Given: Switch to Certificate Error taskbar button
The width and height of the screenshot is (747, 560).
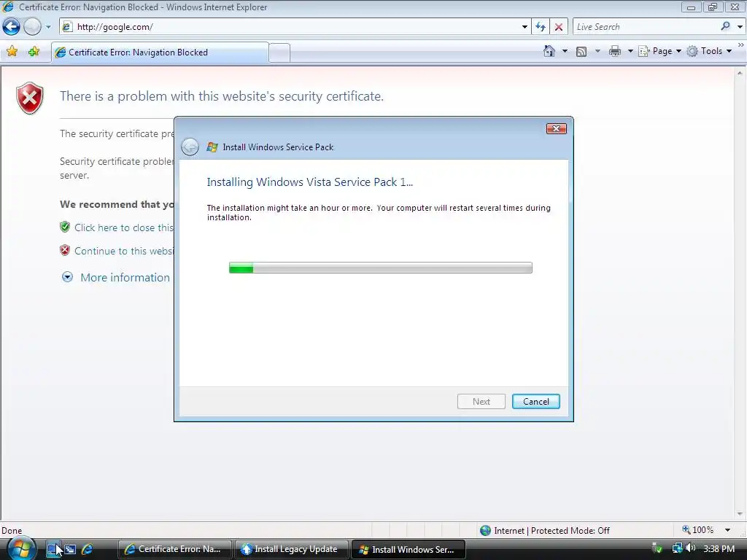Looking at the screenshot, I should point(174,549).
